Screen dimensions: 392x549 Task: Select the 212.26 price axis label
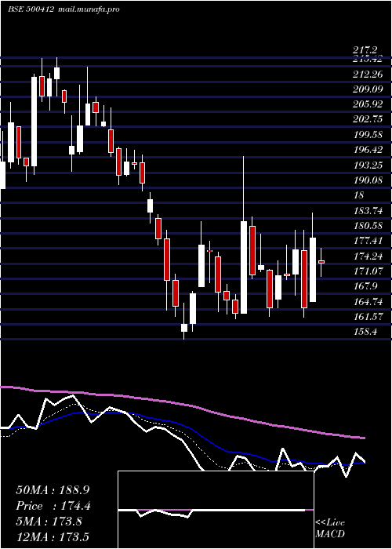point(368,75)
